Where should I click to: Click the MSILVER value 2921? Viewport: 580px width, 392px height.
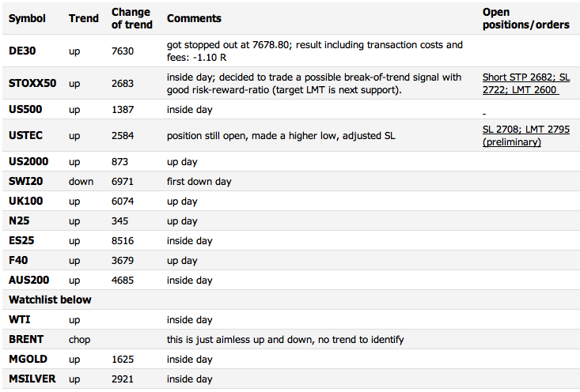click(x=123, y=379)
